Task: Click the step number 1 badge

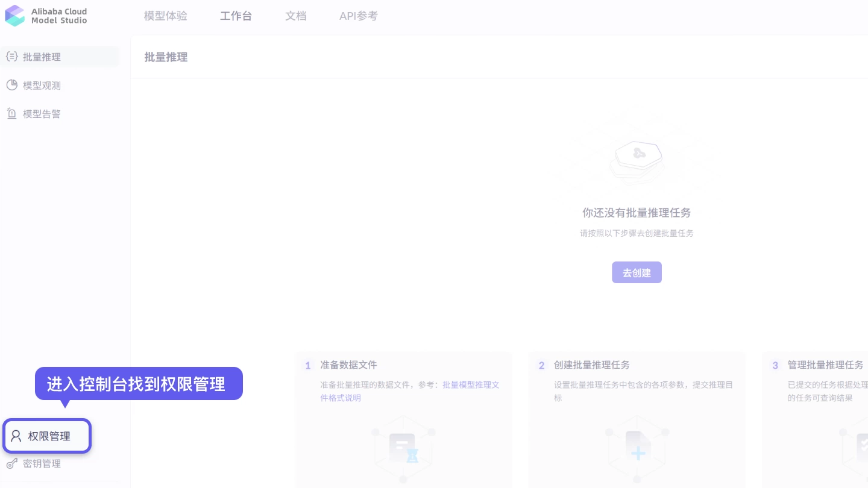Action: [x=308, y=366]
